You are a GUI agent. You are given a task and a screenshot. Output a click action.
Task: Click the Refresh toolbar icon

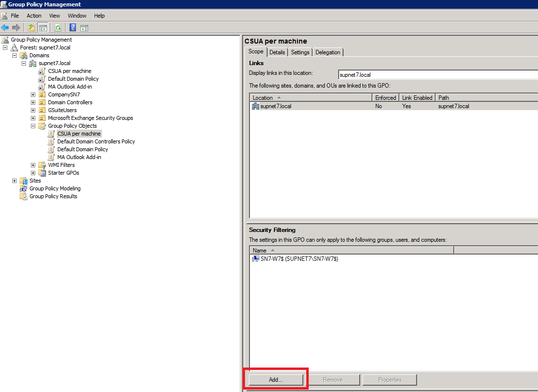(58, 27)
